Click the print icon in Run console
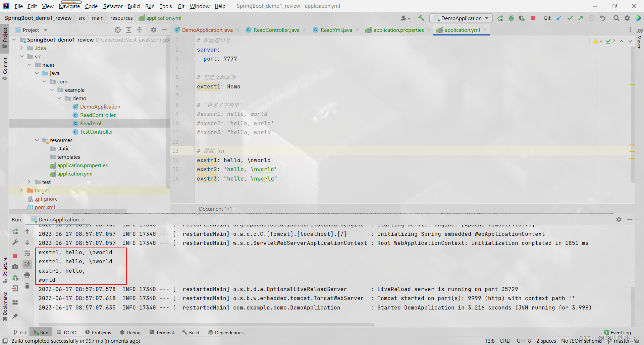The width and height of the screenshot is (644, 345). pyautogui.click(x=27, y=275)
